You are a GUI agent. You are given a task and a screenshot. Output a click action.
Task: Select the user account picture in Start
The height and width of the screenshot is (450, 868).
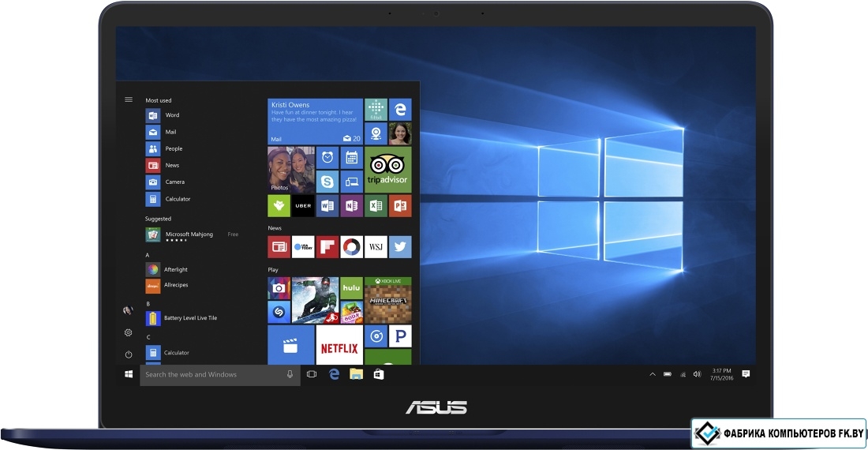pyautogui.click(x=128, y=310)
